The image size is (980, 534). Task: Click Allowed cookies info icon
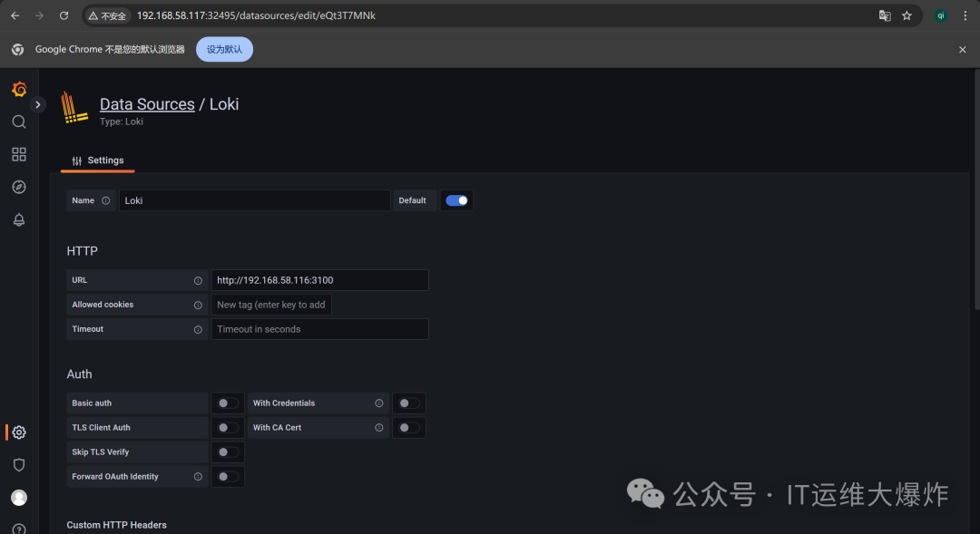[x=198, y=305]
